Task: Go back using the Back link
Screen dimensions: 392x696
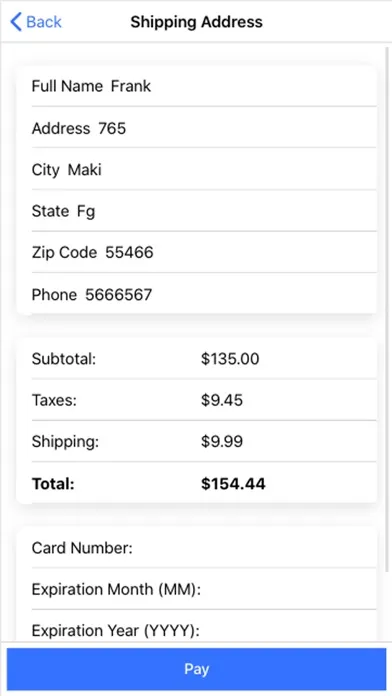Action: coord(36,22)
